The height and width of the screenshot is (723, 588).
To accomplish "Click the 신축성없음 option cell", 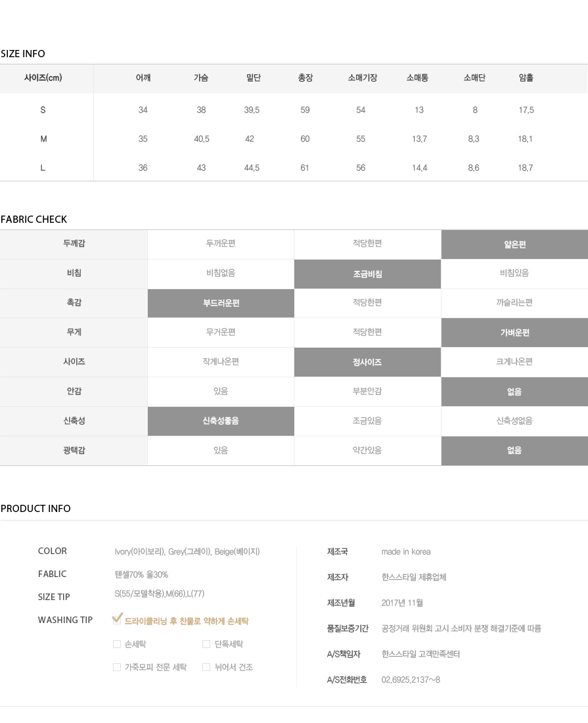I will click(514, 421).
